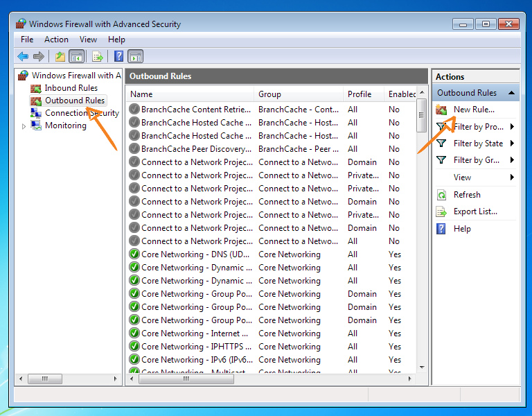Select the Core Networking - IPHTTPS rule row

pos(197,347)
